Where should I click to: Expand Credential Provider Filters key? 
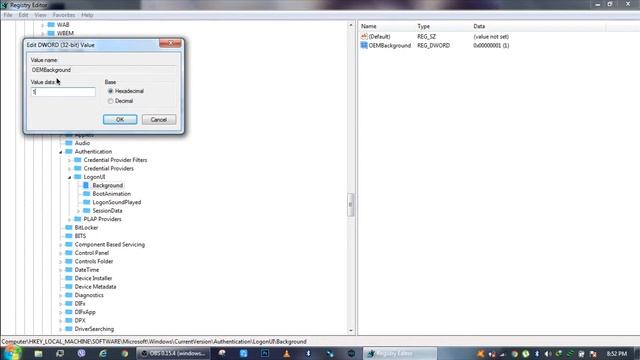point(69,160)
